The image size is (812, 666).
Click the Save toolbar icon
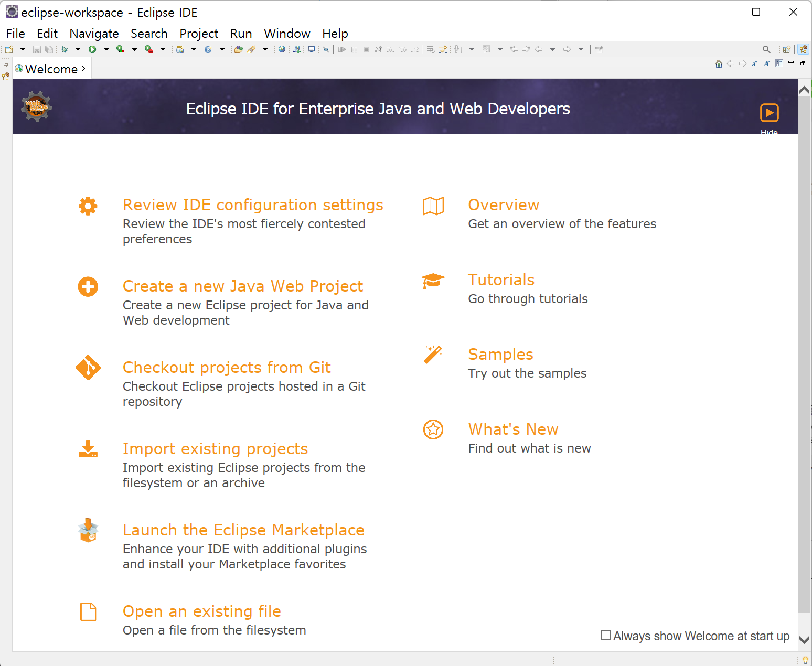click(x=37, y=49)
